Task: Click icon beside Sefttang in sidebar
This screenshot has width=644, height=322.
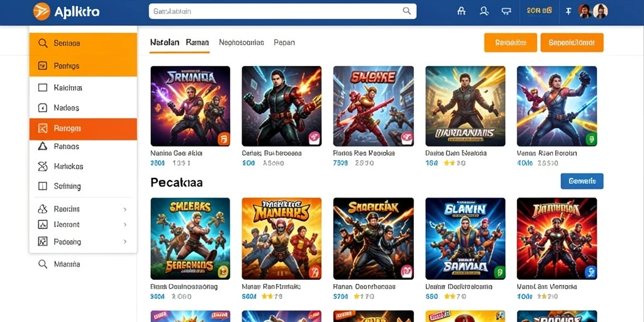Action: pyautogui.click(x=42, y=186)
